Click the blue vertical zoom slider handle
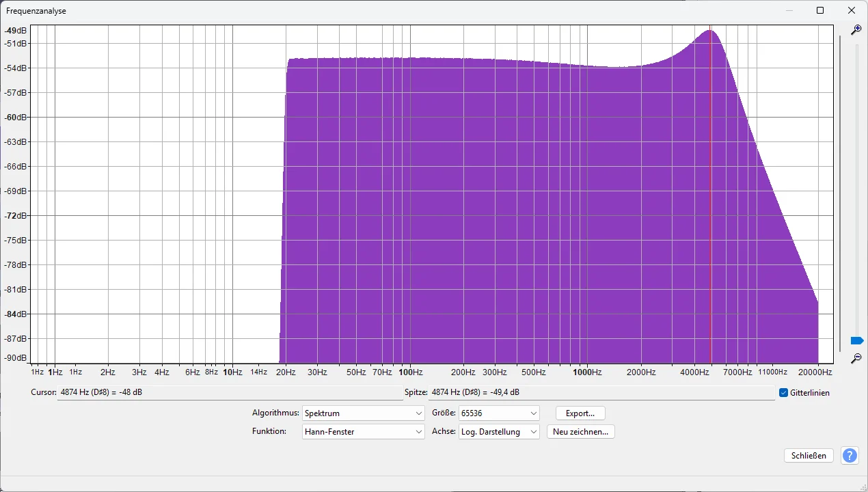Viewport: 868px width, 492px height. [856, 340]
